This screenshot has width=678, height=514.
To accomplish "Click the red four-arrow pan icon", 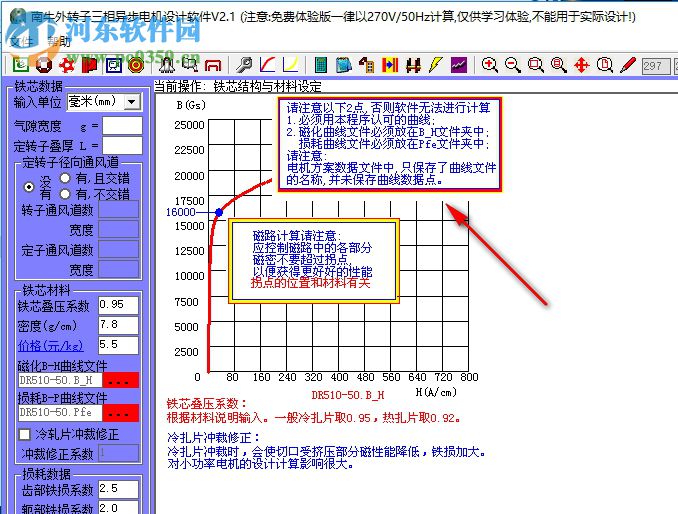I will point(582,65).
